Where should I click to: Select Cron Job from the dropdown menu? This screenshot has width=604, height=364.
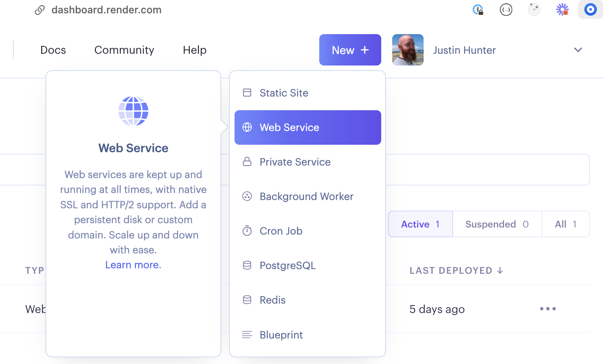point(308,231)
